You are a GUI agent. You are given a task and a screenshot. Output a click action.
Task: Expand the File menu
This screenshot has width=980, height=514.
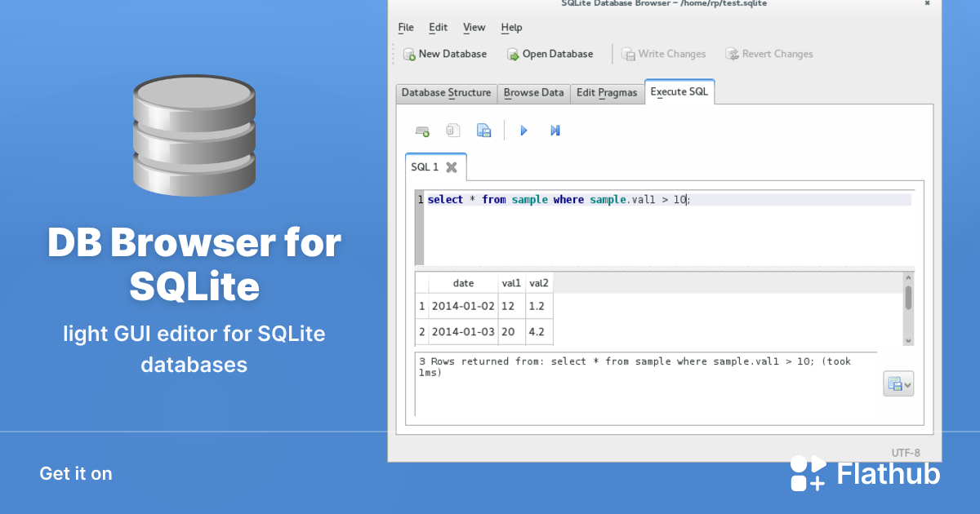405,27
